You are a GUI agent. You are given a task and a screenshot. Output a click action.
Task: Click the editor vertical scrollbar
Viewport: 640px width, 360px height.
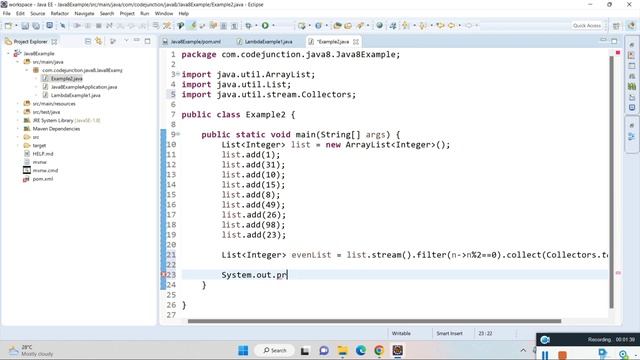point(611,182)
